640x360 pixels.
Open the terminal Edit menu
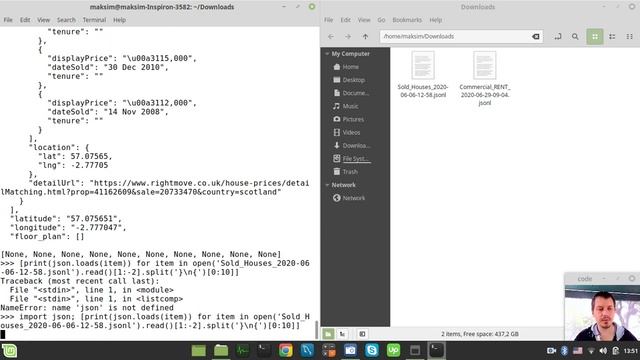tap(25, 20)
